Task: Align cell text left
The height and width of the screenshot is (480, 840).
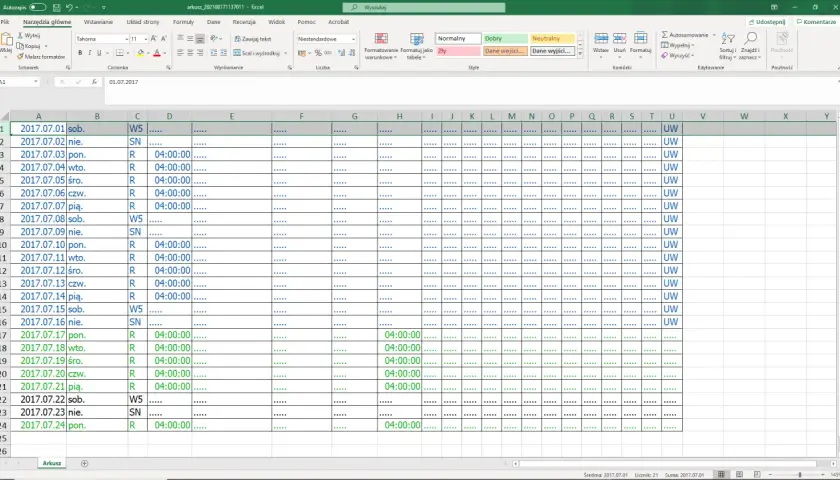Action: click(181, 53)
